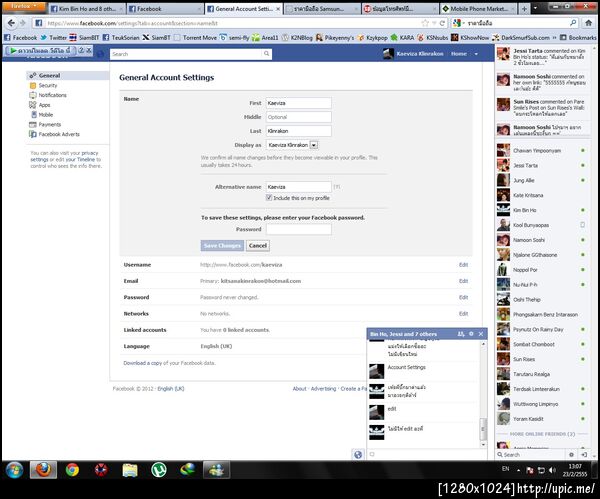600x499 pixels.
Task: Open the account menu arrow beside Home
Action: (476, 54)
